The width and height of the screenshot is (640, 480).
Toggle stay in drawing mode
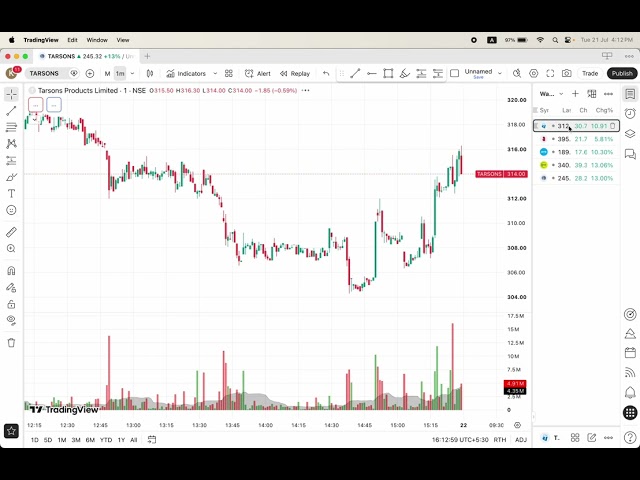(11, 288)
